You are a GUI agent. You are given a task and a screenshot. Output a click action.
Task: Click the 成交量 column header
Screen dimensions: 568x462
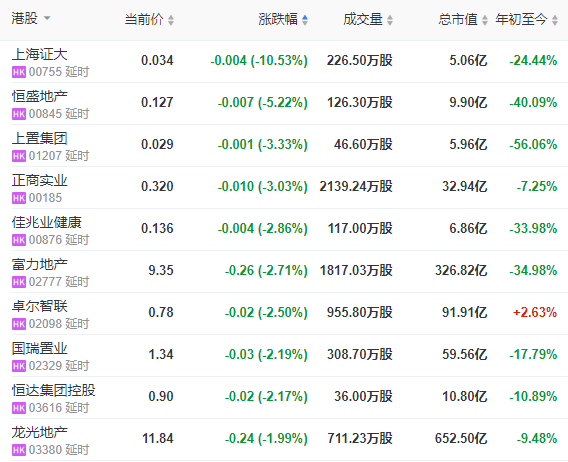point(363,19)
